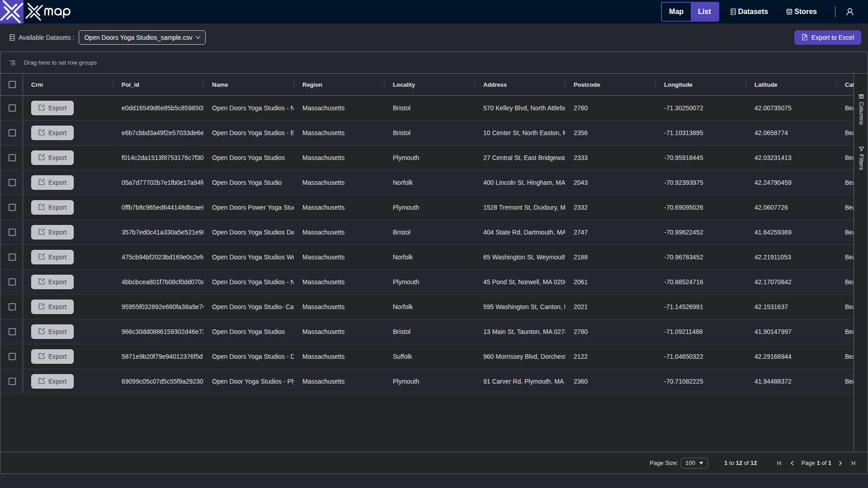Image resolution: width=868 pixels, height=488 pixels.
Task: Toggle the select-all header checkbox
Action: (12, 84)
